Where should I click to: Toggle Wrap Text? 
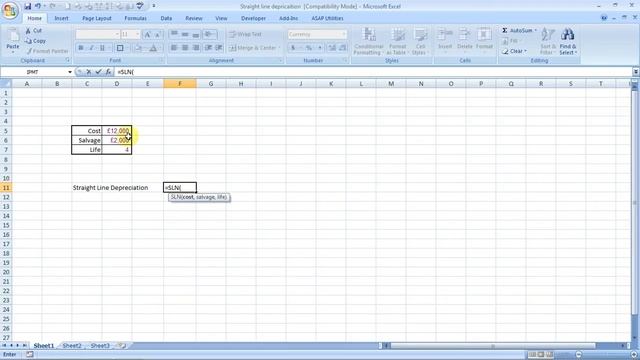click(245, 34)
